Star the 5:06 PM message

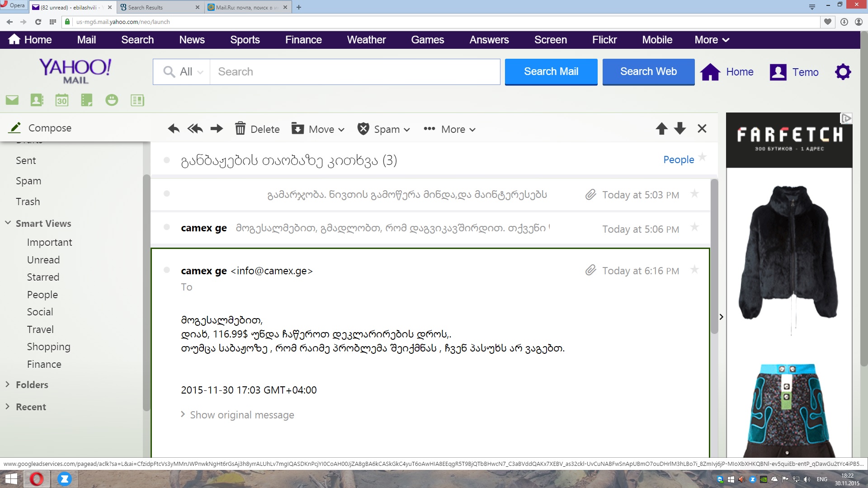pyautogui.click(x=695, y=227)
